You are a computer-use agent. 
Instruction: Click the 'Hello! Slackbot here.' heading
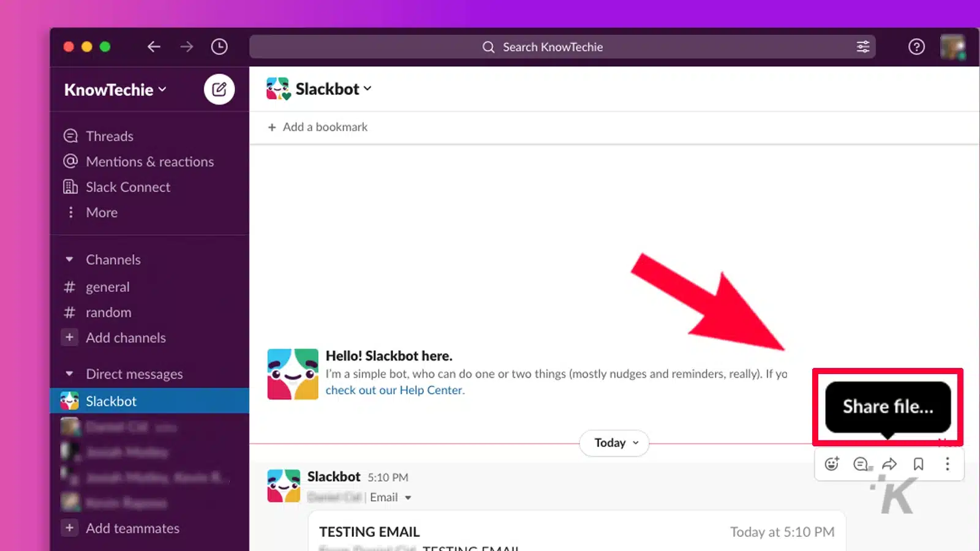click(389, 356)
